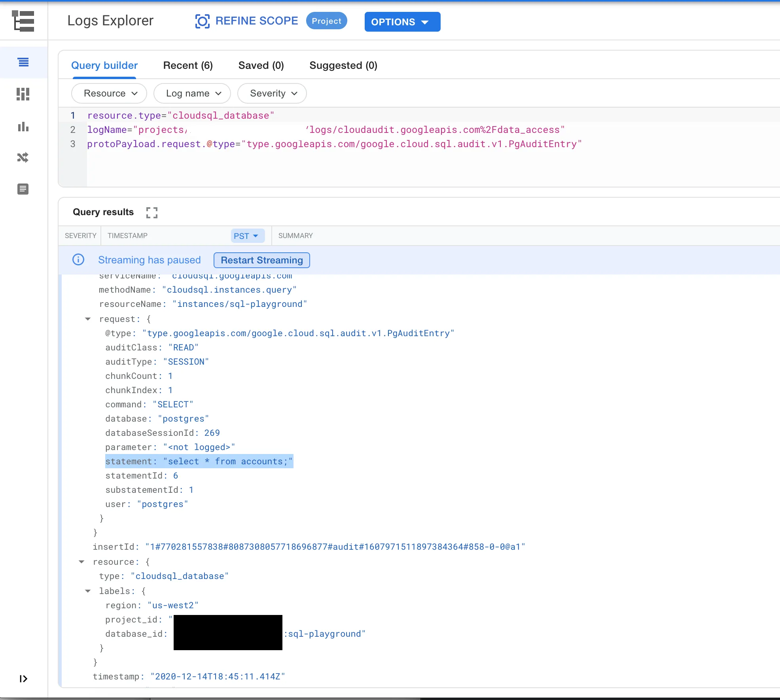Open the Log name filter dropdown
The width and height of the screenshot is (780, 700).
point(192,93)
